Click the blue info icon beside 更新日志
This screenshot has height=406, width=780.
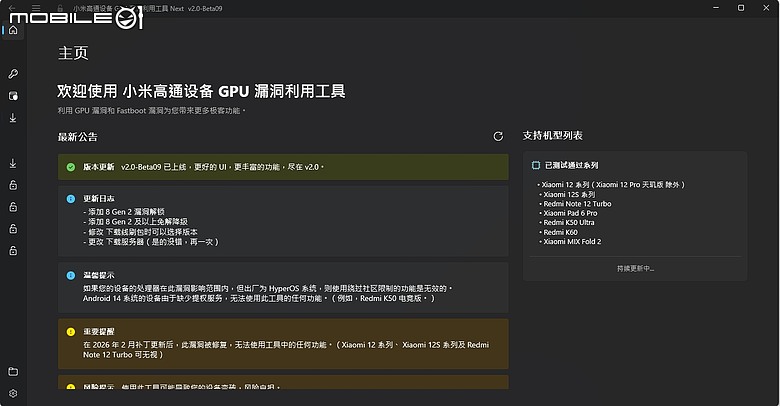click(x=71, y=199)
